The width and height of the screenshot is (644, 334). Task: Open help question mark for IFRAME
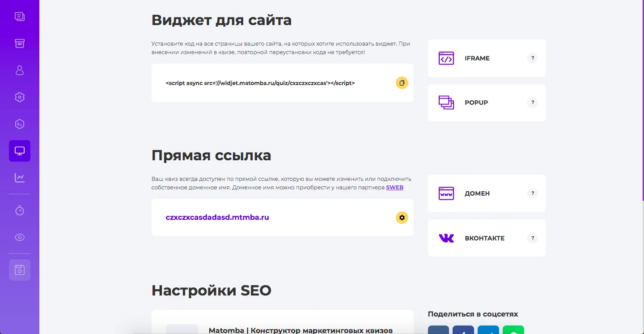point(532,58)
